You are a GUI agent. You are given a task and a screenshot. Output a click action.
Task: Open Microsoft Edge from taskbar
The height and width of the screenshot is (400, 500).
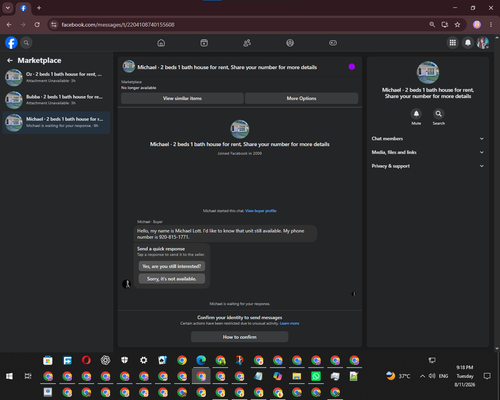201,360
